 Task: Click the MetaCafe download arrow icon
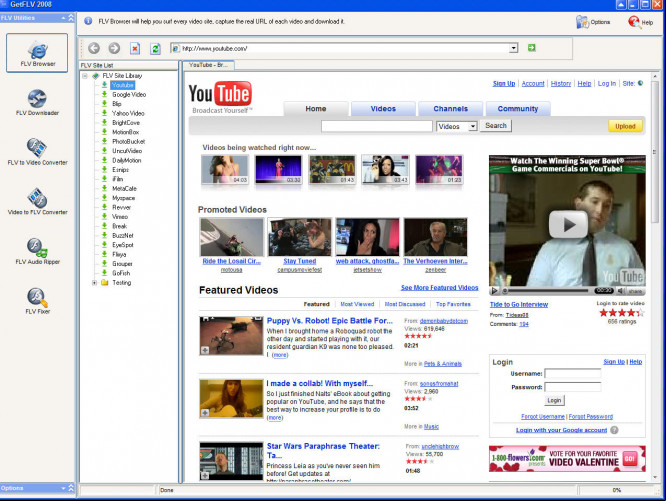click(x=104, y=188)
